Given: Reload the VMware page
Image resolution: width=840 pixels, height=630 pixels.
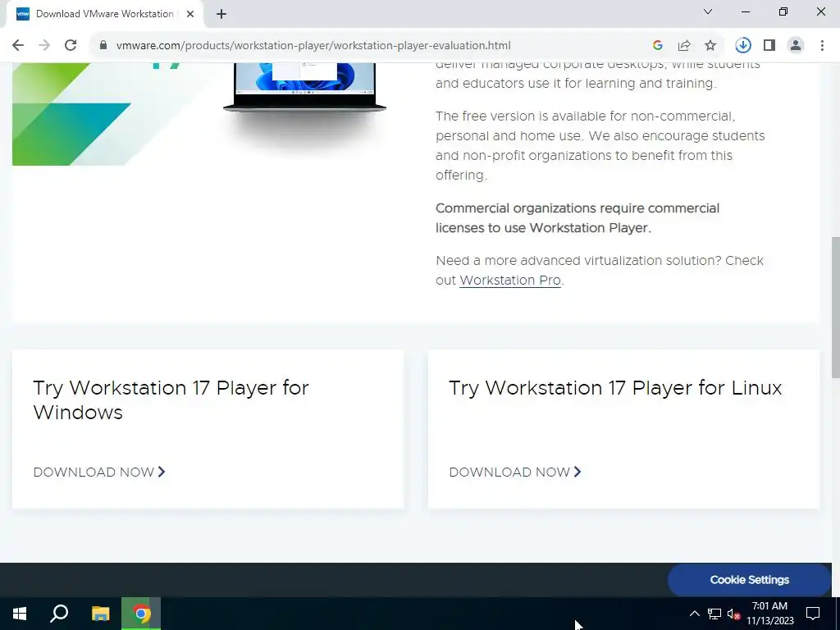Looking at the screenshot, I should 71,46.
